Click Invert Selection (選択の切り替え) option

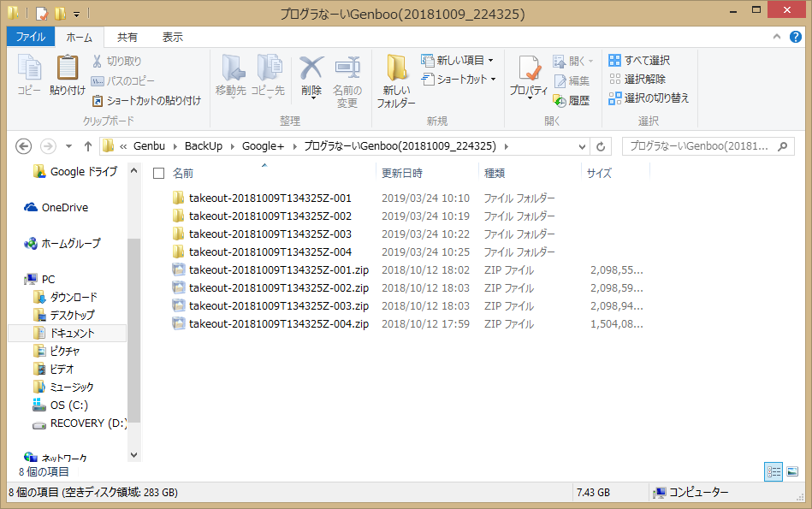(649, 98)
